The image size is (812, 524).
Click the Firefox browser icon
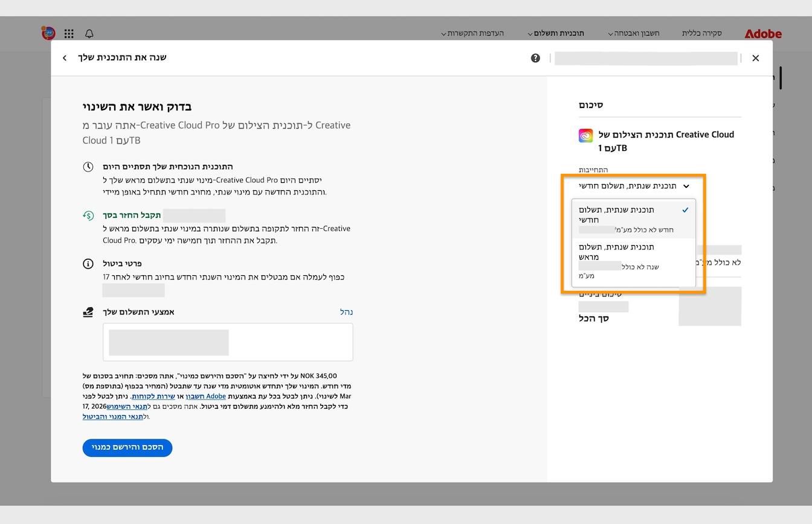48,33
